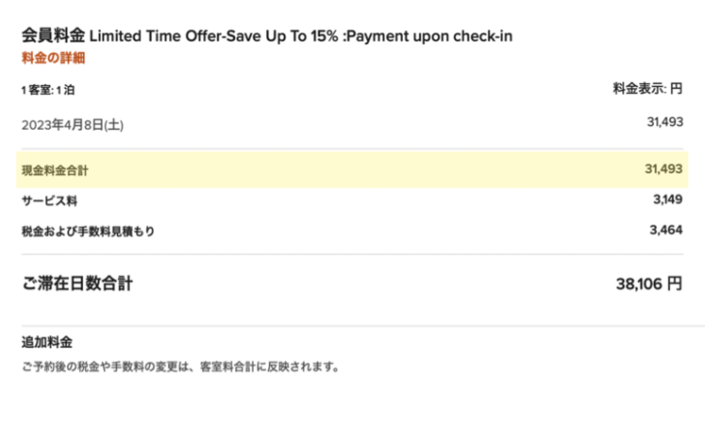728x435 pixels.
Task: Click the 料金表示: 円 currency label
Action: pos(647,88)
